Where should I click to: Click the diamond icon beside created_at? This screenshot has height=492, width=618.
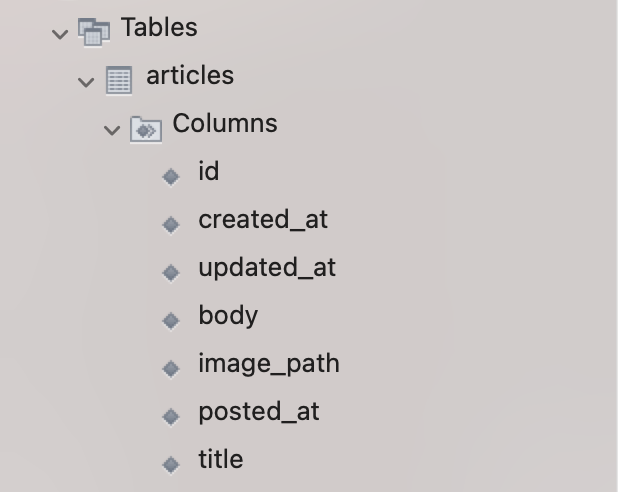tap(171, 224)
